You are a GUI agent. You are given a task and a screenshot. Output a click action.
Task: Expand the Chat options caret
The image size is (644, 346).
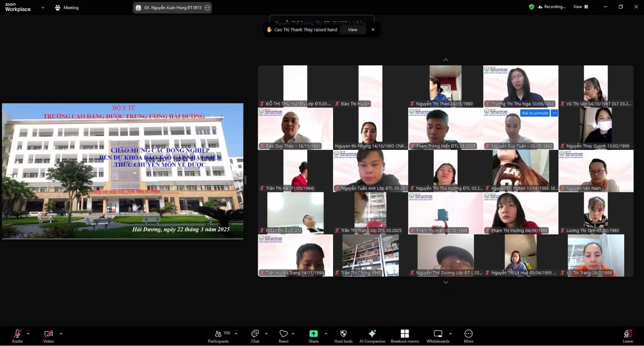(x=266, y=333)
